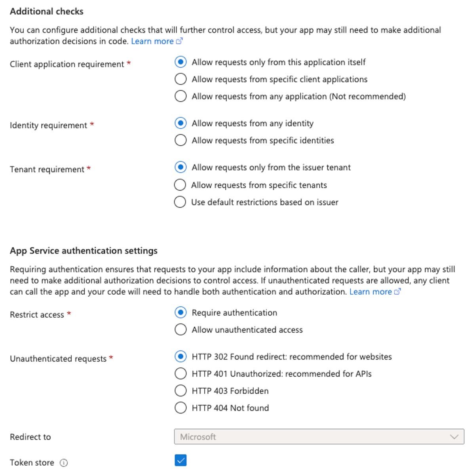Pick HTTP 404 Not found option
Screen dimensions: 475x476
pyautogui.click(x=180, y=407)
